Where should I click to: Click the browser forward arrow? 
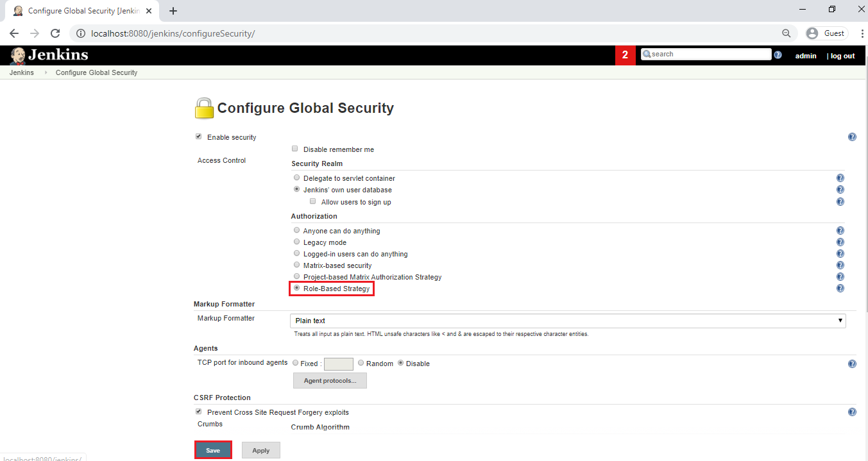coord(35,33)
